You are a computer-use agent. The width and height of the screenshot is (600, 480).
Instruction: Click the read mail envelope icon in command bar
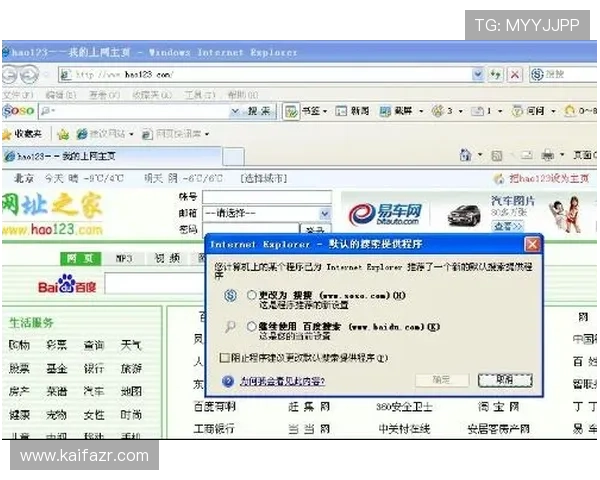point(527,155)
